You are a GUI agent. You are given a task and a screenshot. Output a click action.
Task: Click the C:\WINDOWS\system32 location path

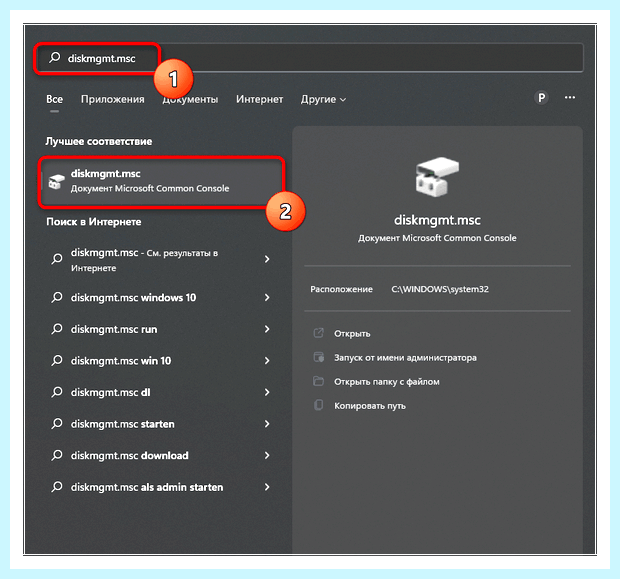[x=440, y=289]
